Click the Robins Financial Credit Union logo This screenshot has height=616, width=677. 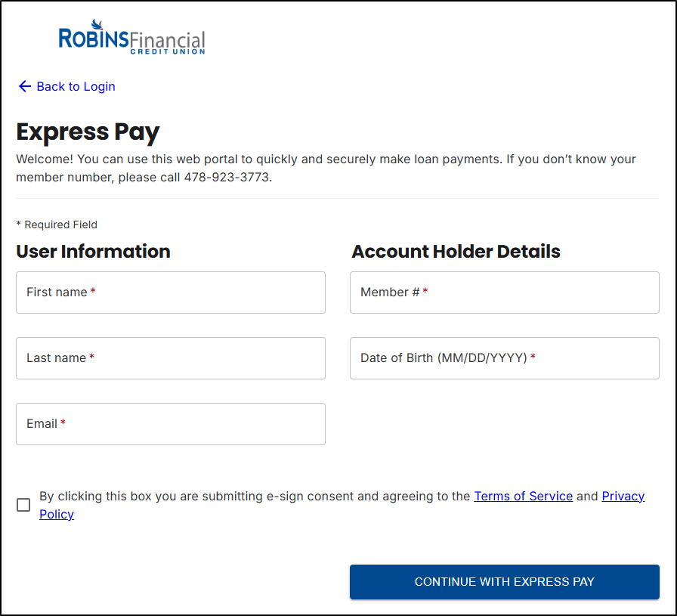[x=131, y=38]
